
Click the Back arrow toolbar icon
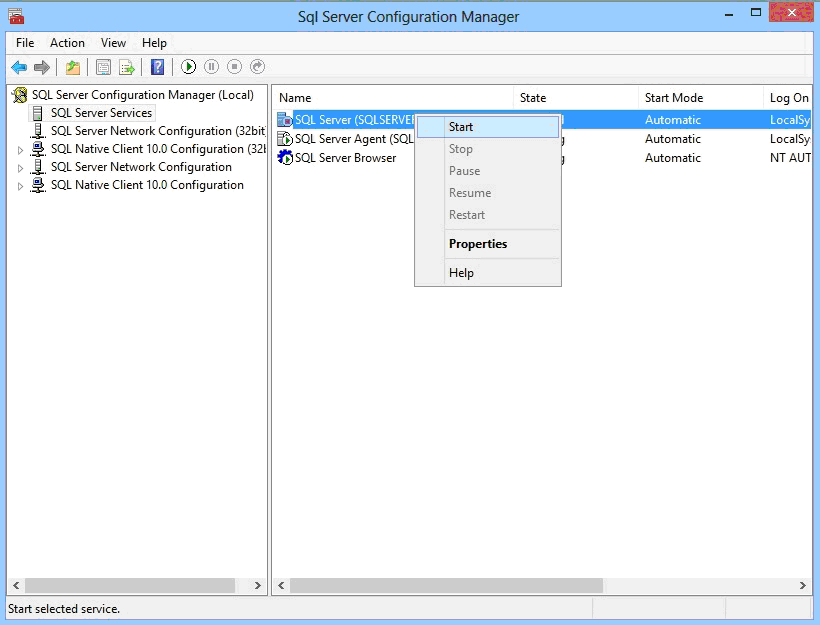click(19, 67)
